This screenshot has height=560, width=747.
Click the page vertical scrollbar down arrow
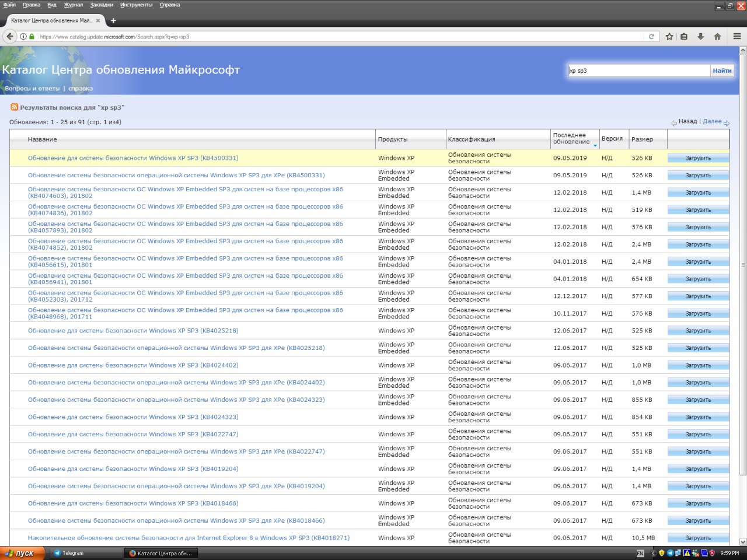click(743, 542)
